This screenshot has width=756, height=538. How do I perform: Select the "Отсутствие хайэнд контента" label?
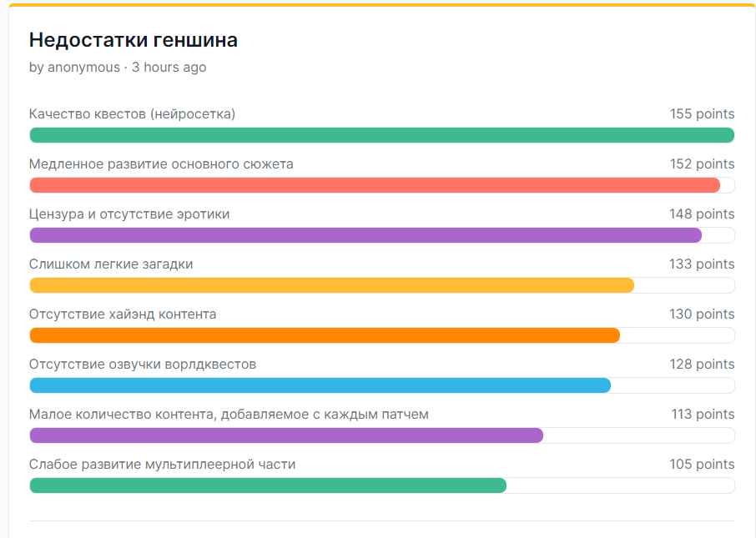coord(123,314)
